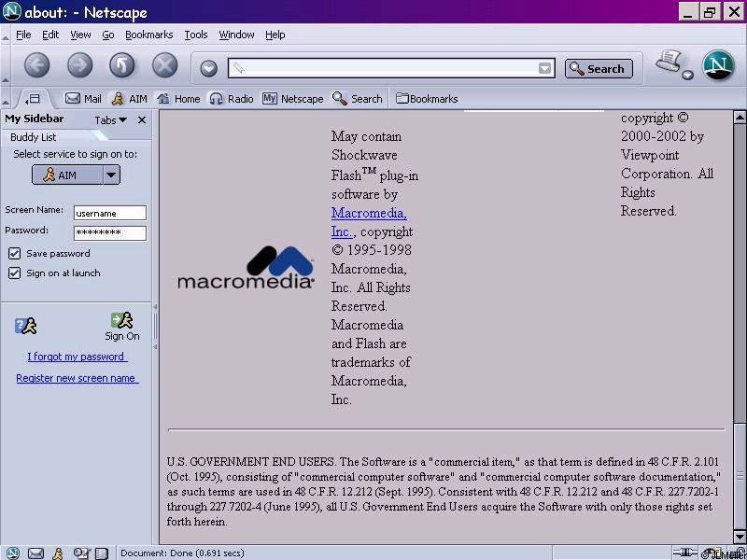The height and width of the screenshot is (560, 747).
Task: Go forward with the Forward arrow button
Action: 79,65
